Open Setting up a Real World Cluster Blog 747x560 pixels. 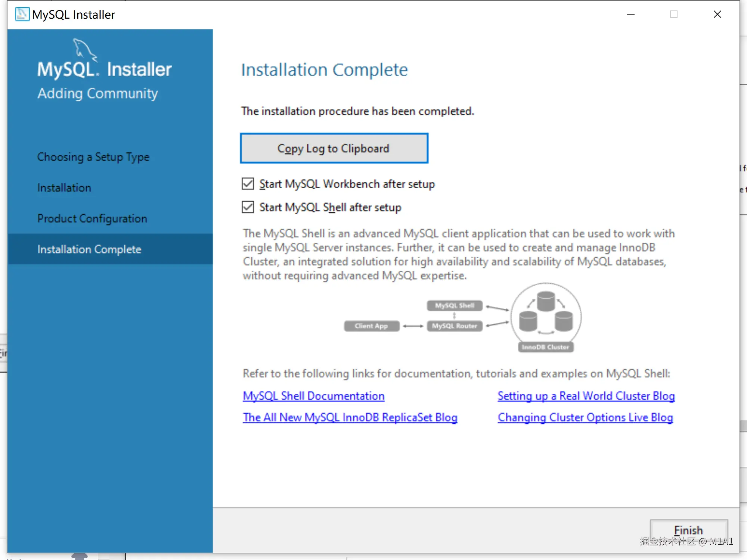pos(586,396)
